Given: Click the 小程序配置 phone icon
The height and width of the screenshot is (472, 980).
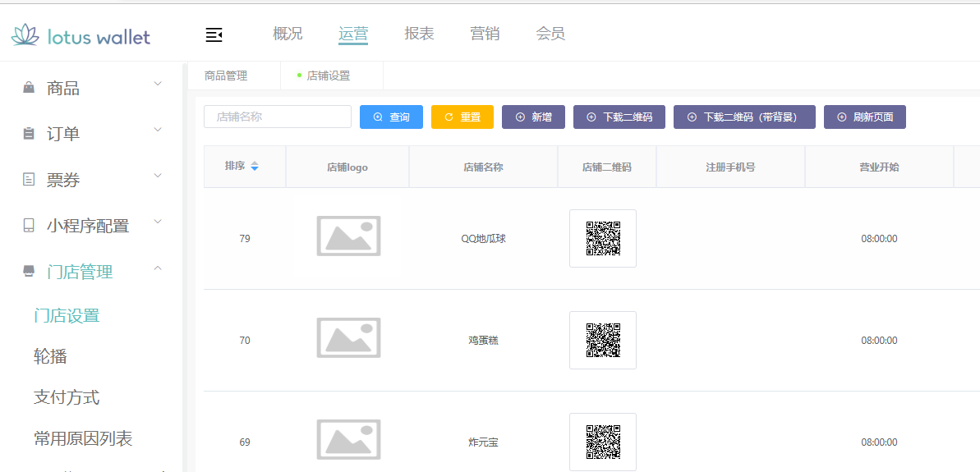Looking at the screenshot, I should pyautogui.click(x=29, y=226).
